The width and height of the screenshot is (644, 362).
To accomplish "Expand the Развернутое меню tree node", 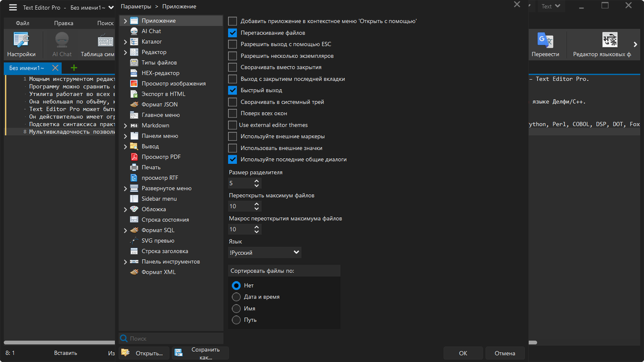I will (125, 188).
